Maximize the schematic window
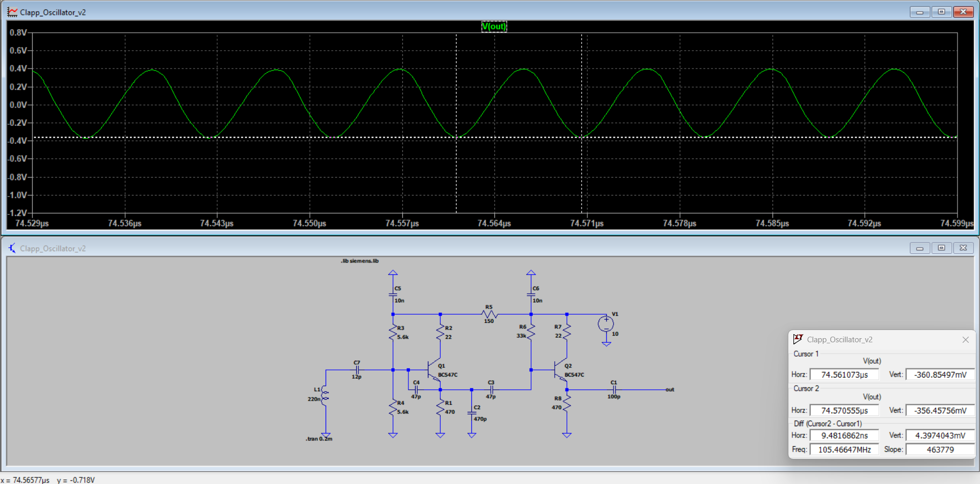980x484 pixels. [942, 248]
